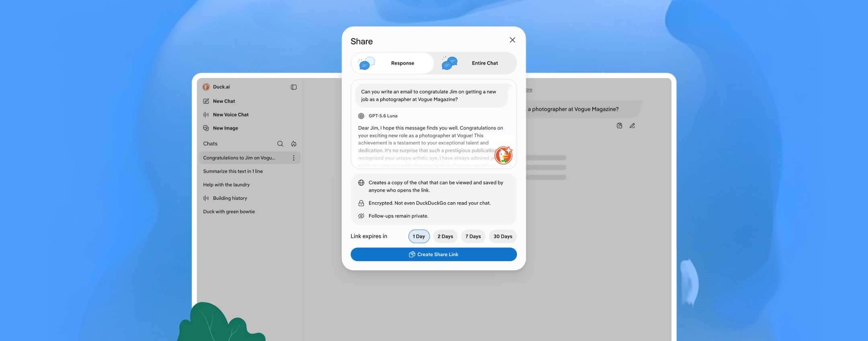Image resolution: width=868 pixels, height=341 pixels.
Task: Select the Response share tab
Action: [x=392, y=63]
